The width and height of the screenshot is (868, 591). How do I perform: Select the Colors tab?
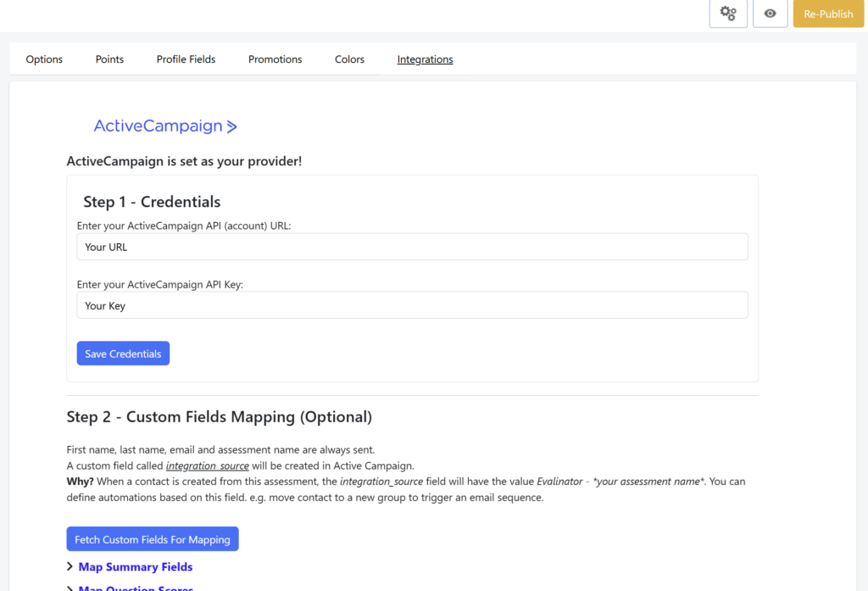[349, 59]
